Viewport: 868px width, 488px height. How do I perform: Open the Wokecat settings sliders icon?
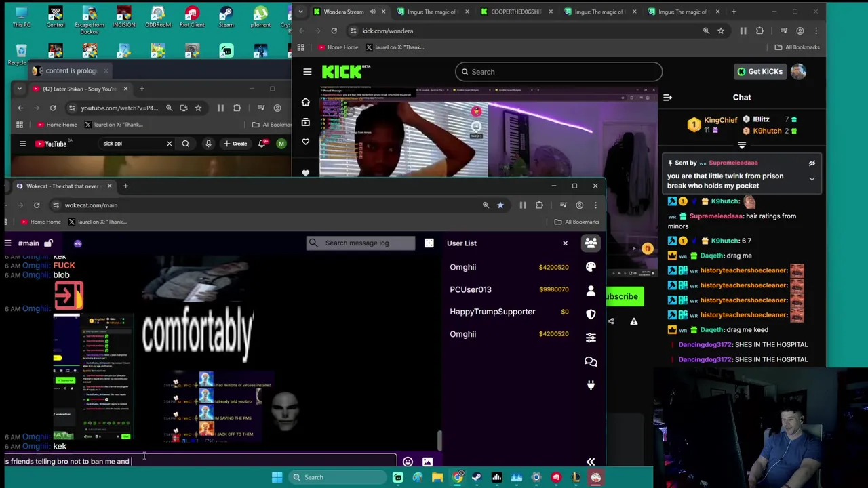tap(591, 337)
